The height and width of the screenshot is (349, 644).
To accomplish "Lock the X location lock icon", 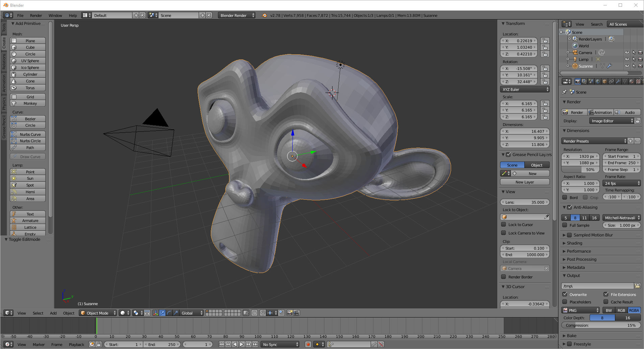I will [545, 41].
